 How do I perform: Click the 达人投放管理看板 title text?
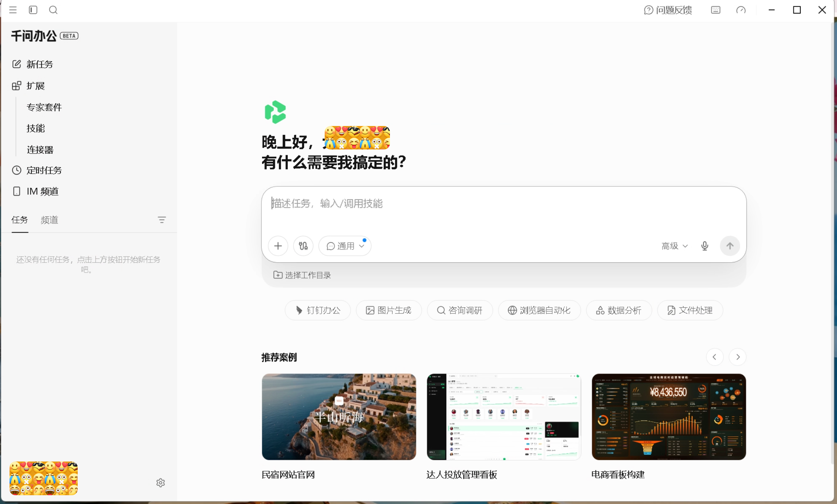pyautogui.click(x=462, y=475)
